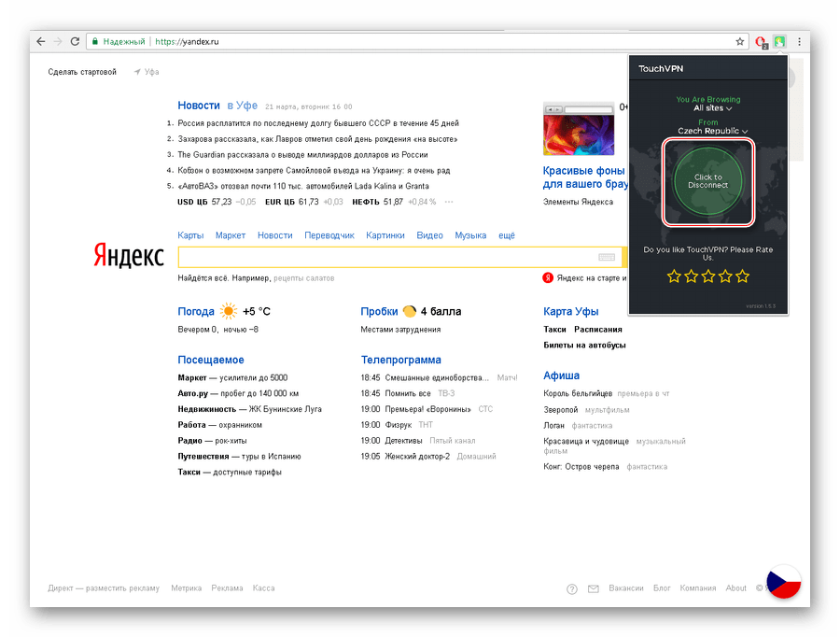Bookmark this page with the star icon
Image resolution: width=840 pixels, height=637 pixels.
(740, 42)
